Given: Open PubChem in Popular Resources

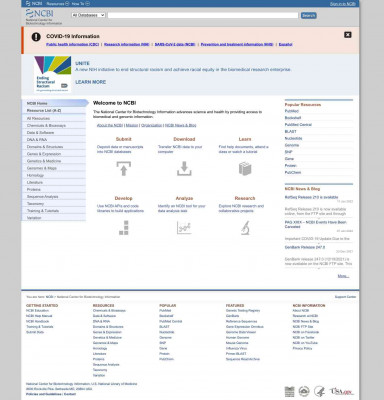Looking at the screenshot, I should [x=293, y=172].
